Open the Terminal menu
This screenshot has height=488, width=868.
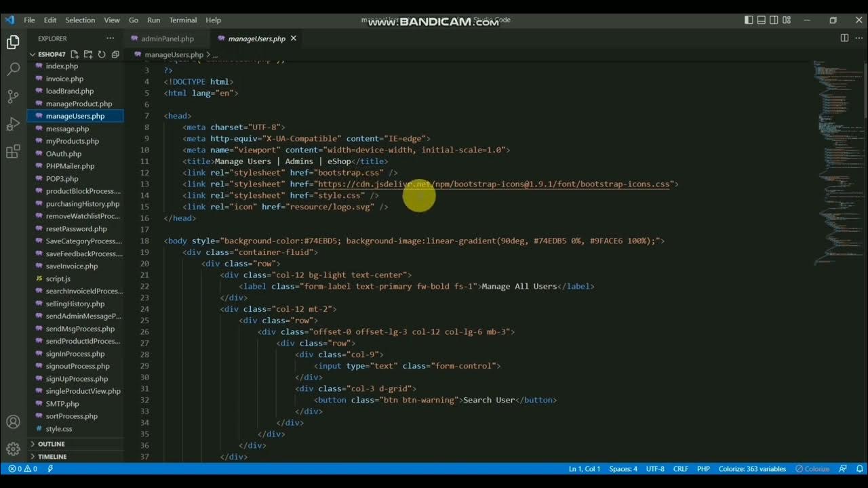tap(183, 20)
